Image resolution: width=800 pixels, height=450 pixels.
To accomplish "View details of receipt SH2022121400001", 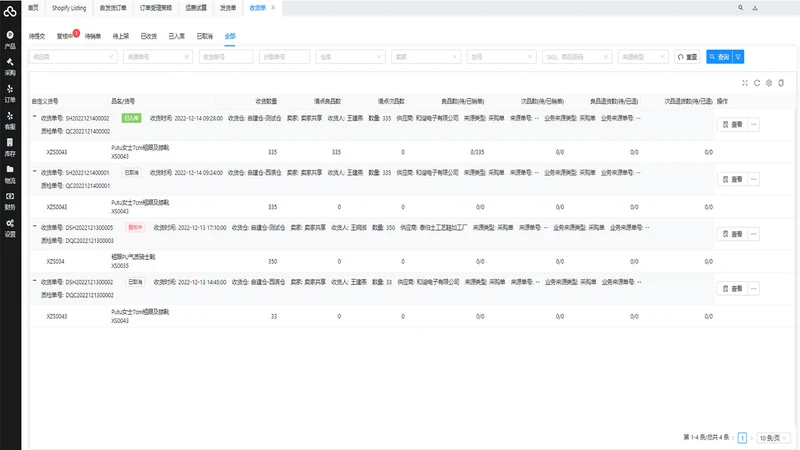I will [732, 179].
